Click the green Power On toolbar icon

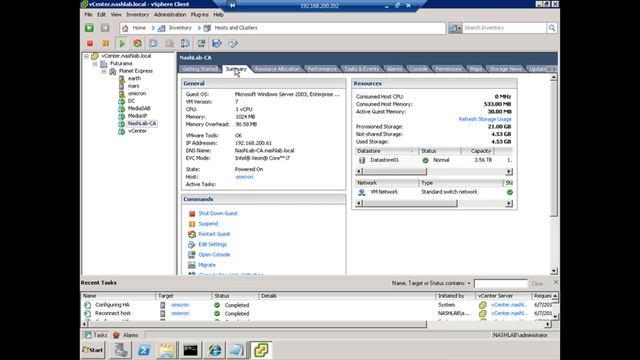point(122,43)
